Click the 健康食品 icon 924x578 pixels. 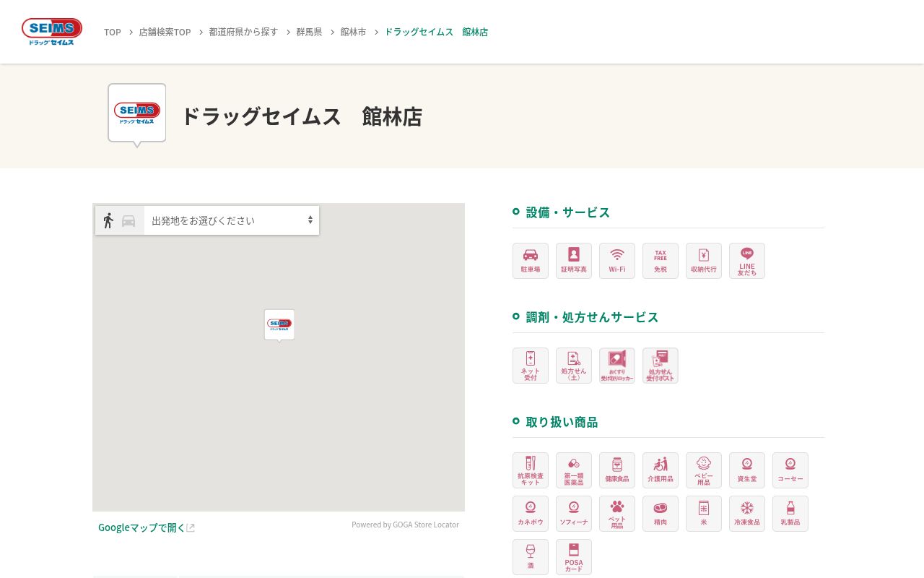[617, 470]
